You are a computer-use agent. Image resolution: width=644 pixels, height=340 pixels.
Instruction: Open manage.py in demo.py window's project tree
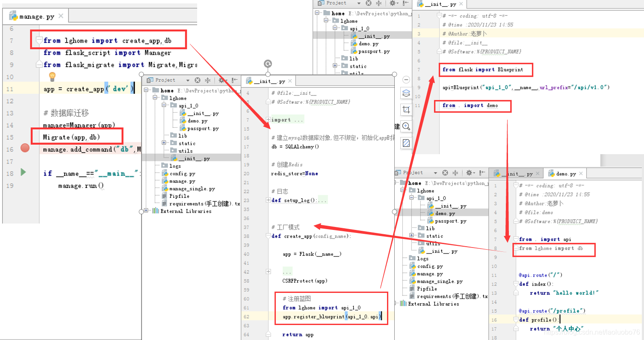click(x=426, y=274)
